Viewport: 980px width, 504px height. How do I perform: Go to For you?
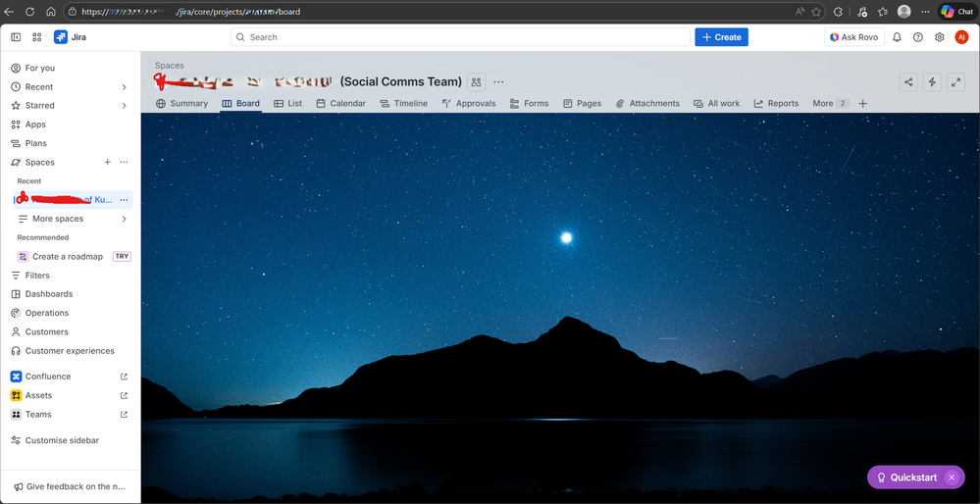pyautogui.click(x=40, y=68)
